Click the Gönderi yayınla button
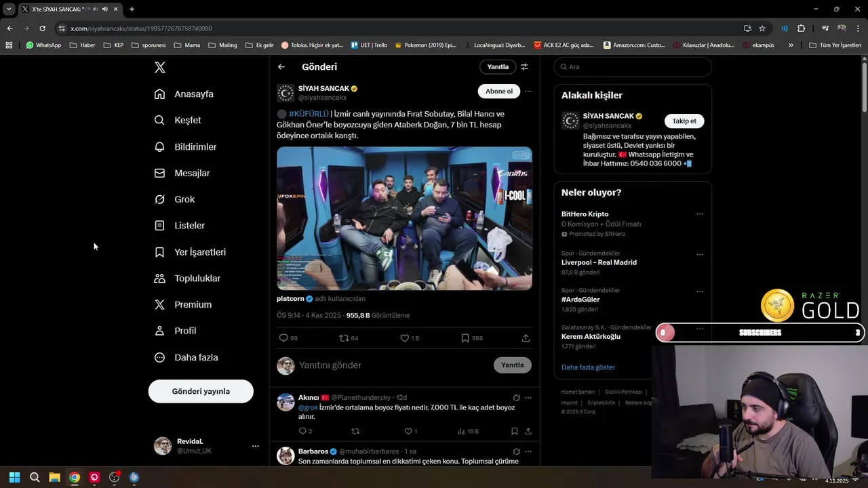 point(201,391)
